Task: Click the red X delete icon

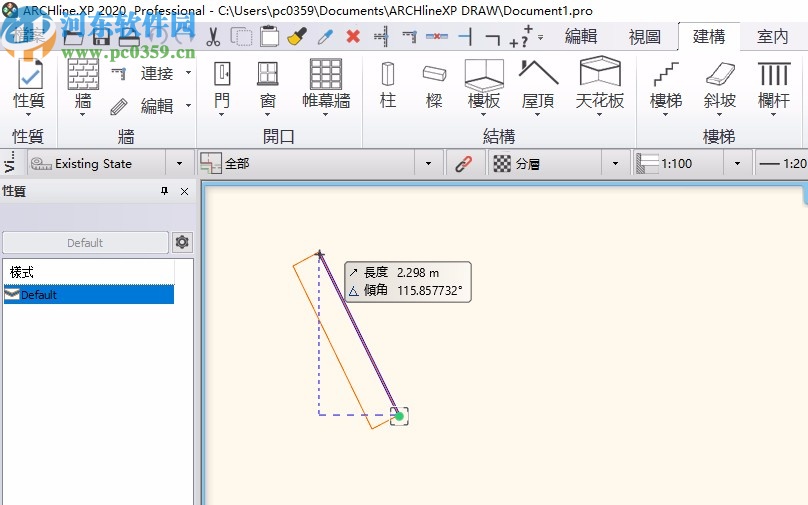Action: (353, 37)
